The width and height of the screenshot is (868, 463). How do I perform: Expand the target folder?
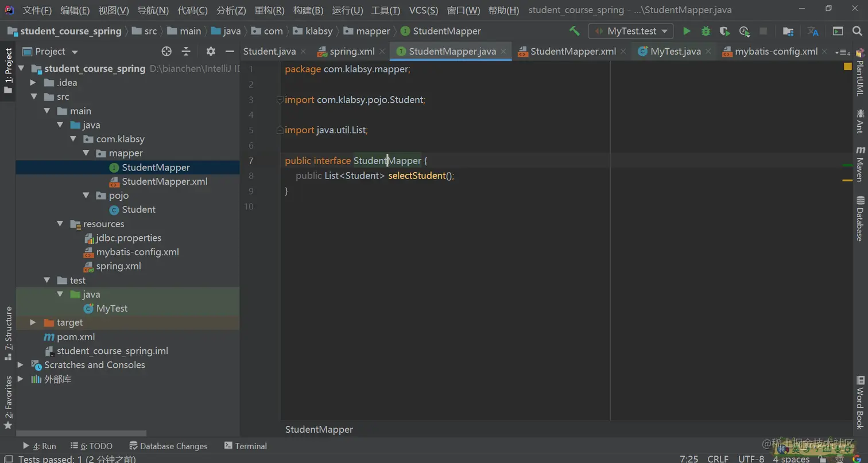33,323
